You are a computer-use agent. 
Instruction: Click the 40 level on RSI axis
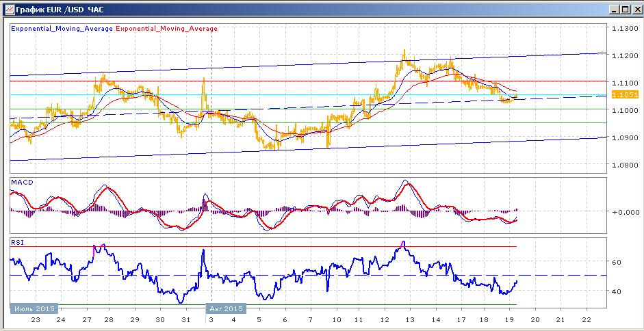point(616,291)
